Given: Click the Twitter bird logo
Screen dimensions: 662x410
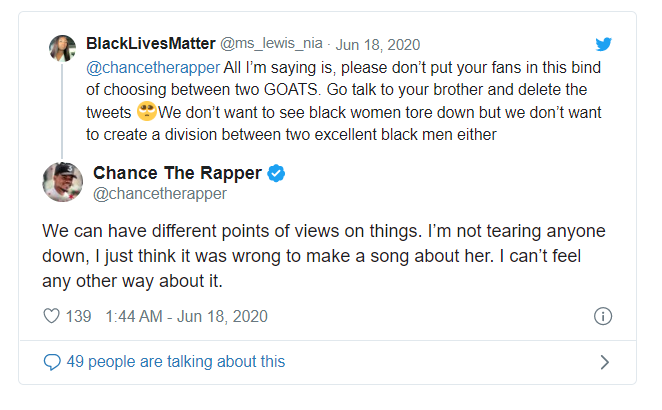Looking at the screenshot, I should (x=602, y=44).
